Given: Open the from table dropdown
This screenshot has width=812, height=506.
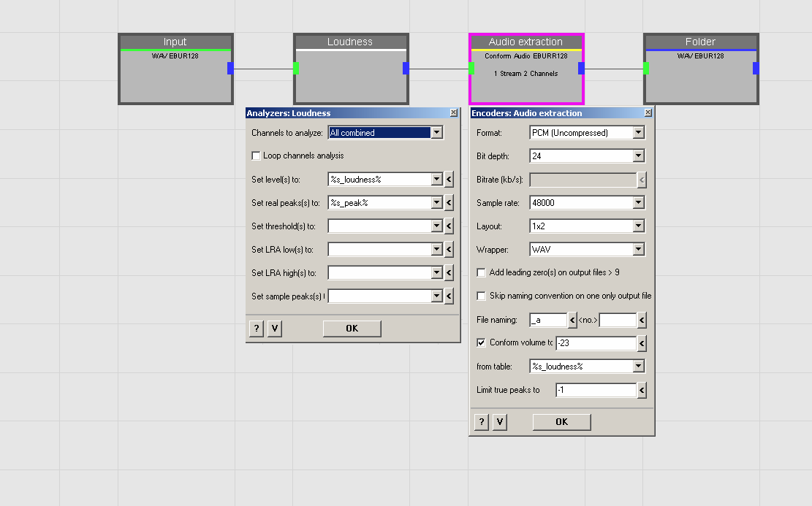Looking at the screenshot, I should click(x=639, y=367).
